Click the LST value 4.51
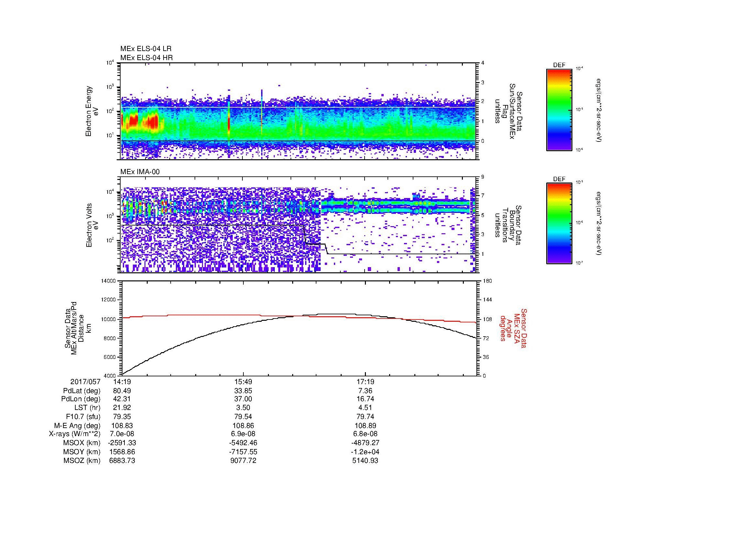 point(366,408)
